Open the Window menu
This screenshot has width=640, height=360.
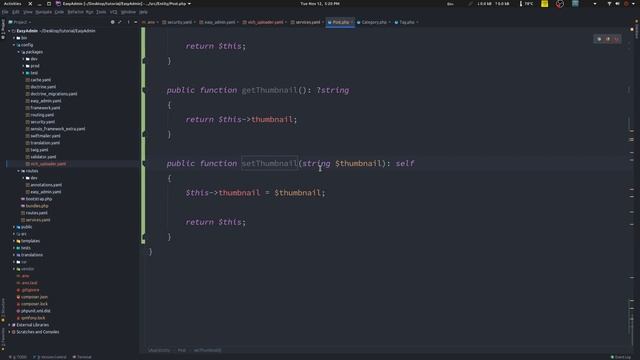(129, 12)
